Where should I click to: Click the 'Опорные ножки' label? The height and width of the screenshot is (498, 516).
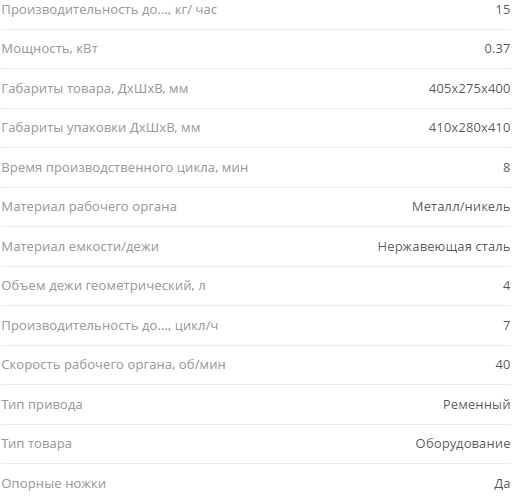(53, 484)
